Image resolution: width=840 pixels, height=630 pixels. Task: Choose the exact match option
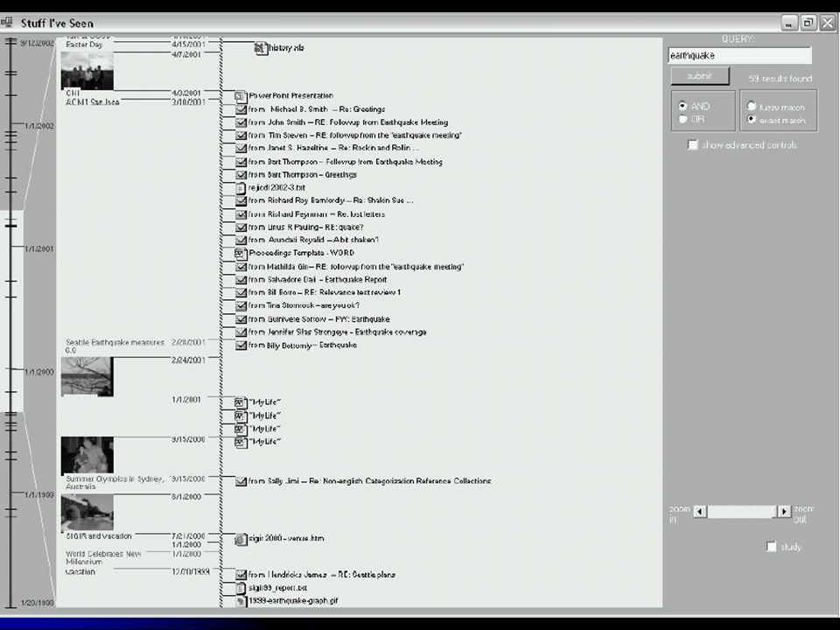tap(752, 119)
